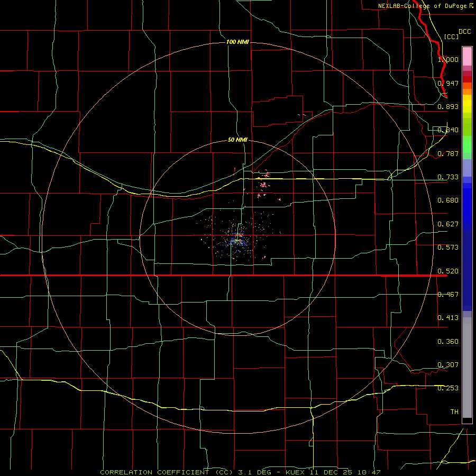The width and height of the screenshot is (476, 476).
Task: Click the 0.840 legend value
Action: [x=448, y=130]
